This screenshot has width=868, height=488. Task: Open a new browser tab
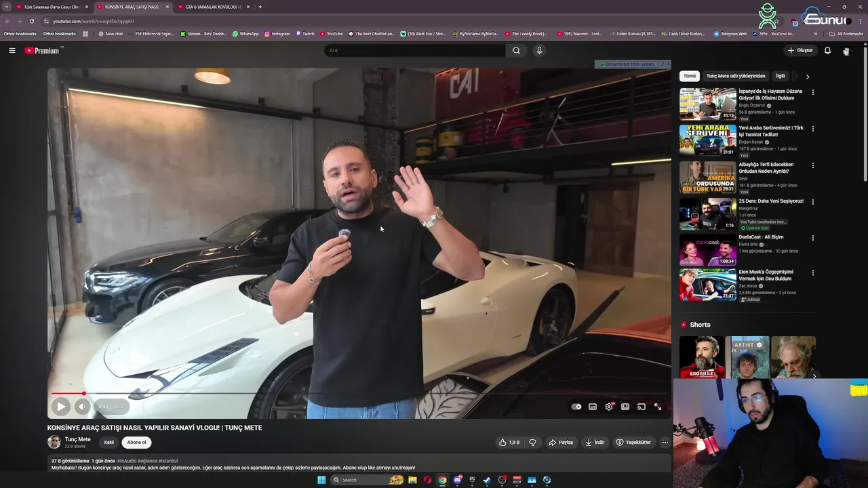(x=260, y=7)
